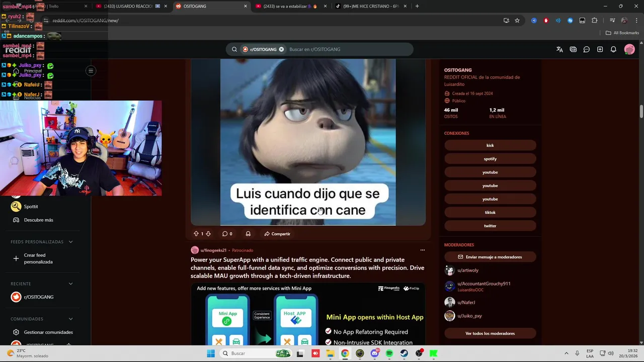Bookmark this page with the star

[517, 21]
